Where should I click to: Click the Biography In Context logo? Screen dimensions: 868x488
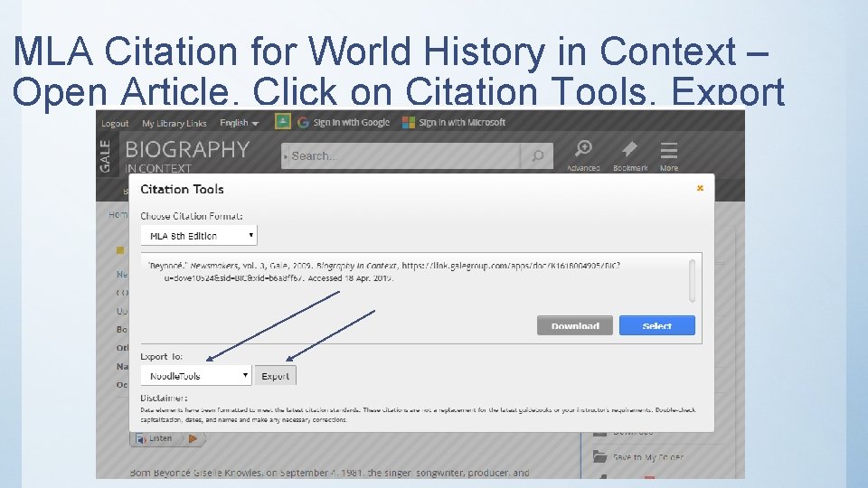187,155
